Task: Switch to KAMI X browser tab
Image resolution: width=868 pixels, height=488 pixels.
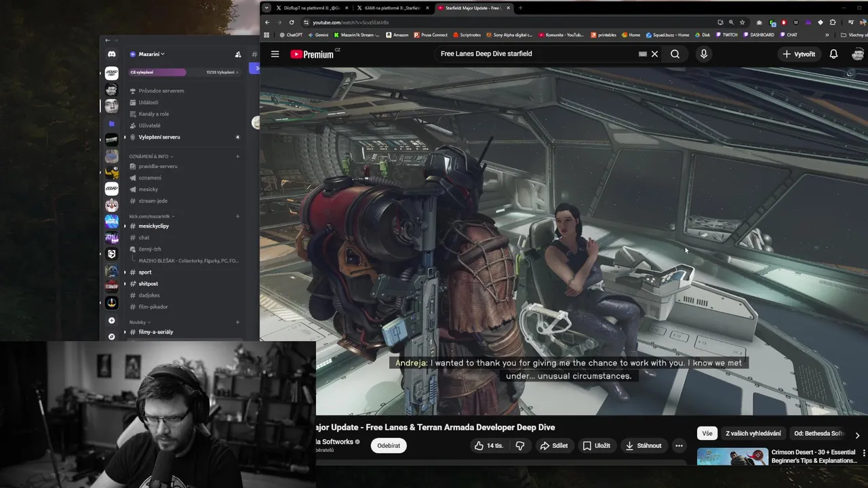Action: (393, 8)
